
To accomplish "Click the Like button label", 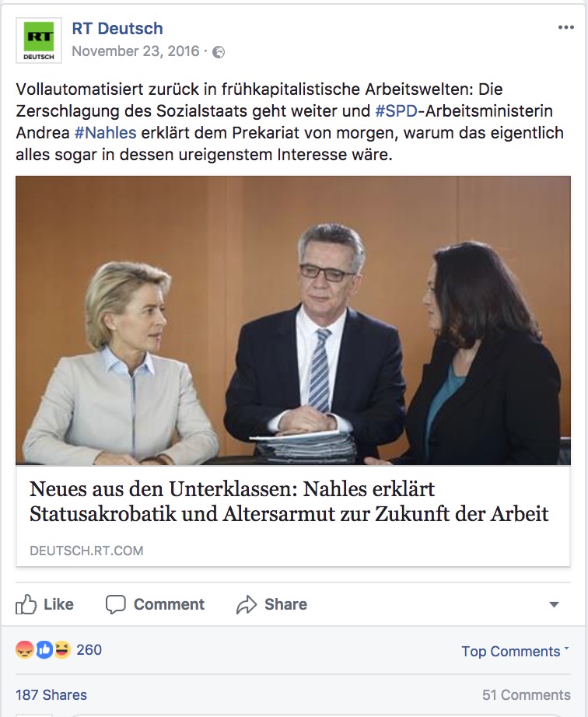I will (x=58, y=604).
